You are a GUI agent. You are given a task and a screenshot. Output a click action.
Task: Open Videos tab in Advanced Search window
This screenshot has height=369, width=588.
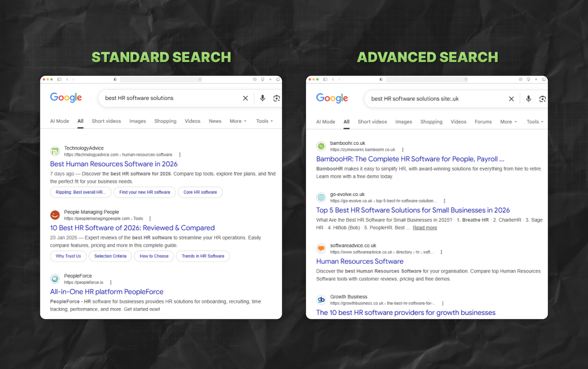pyautogui.click(x=458, y=122)
